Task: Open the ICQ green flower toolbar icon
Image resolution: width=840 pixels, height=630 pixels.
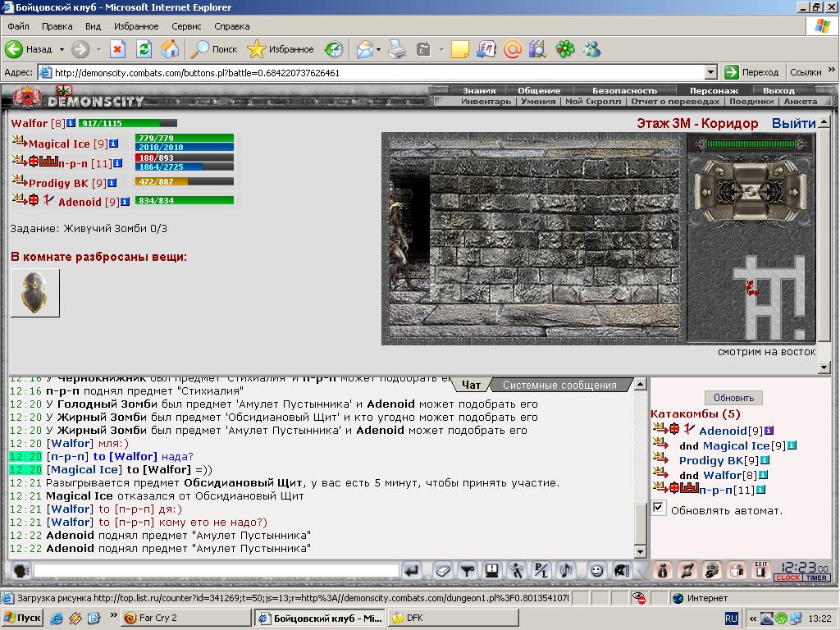Action: [x=565, y=49]
